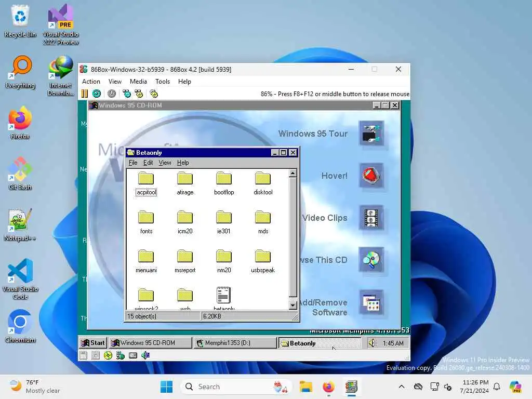Click the sound status bar icon in 86Box
The width and height of the screenshot is (532, 399).
click(145, 355)
